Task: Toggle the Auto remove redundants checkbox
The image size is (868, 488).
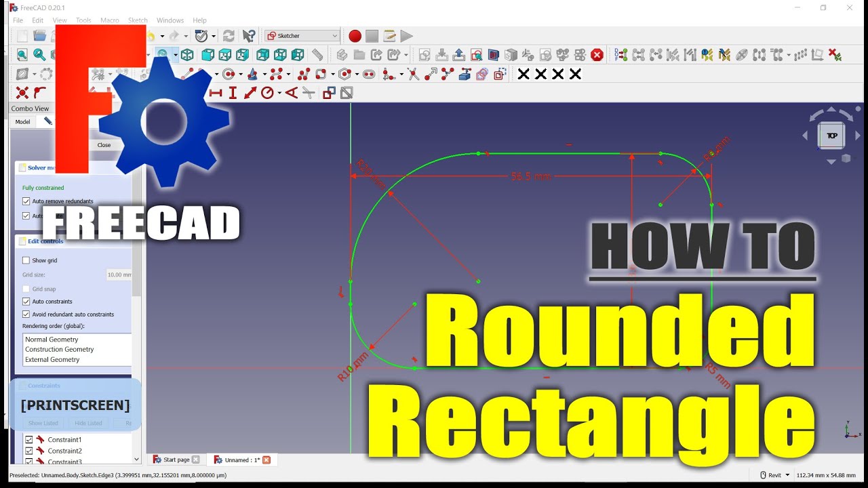Action: [26, 201]
